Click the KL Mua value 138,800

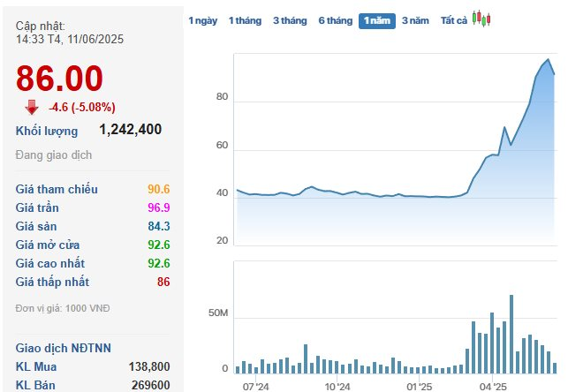click(148, 366)
